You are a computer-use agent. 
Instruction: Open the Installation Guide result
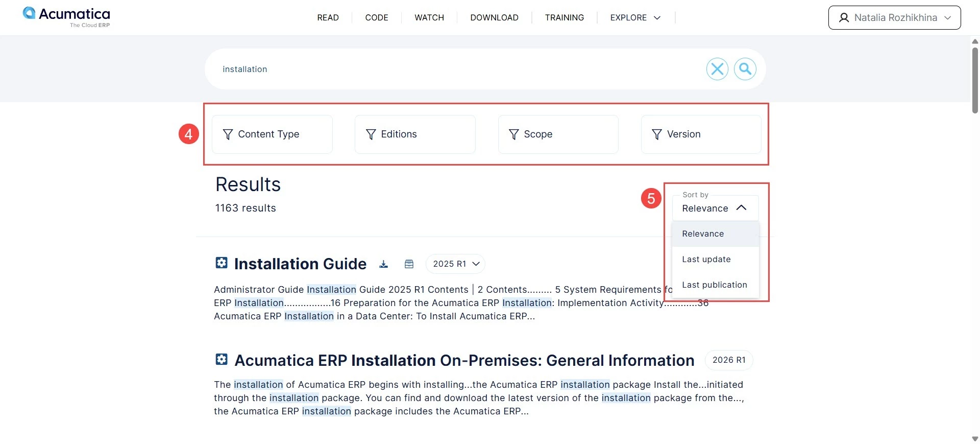tap(300, 264)
